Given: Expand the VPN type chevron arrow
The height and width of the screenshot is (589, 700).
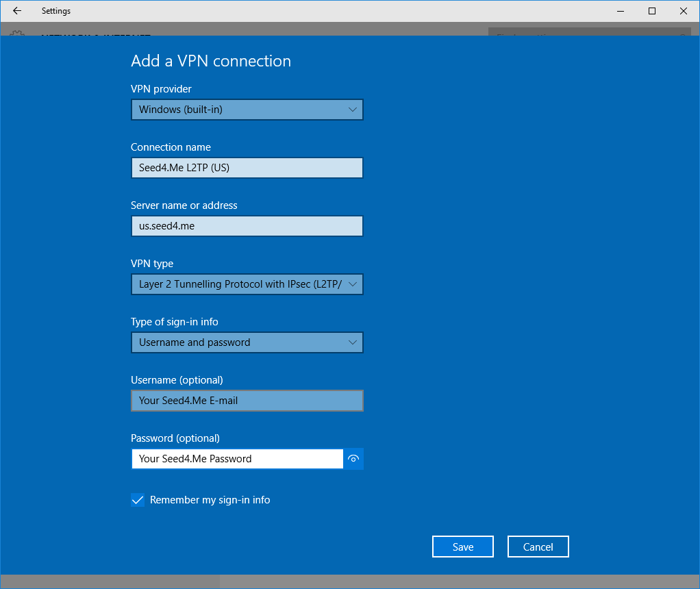Looking at the screenshot, I should click(x=352, y=284).
